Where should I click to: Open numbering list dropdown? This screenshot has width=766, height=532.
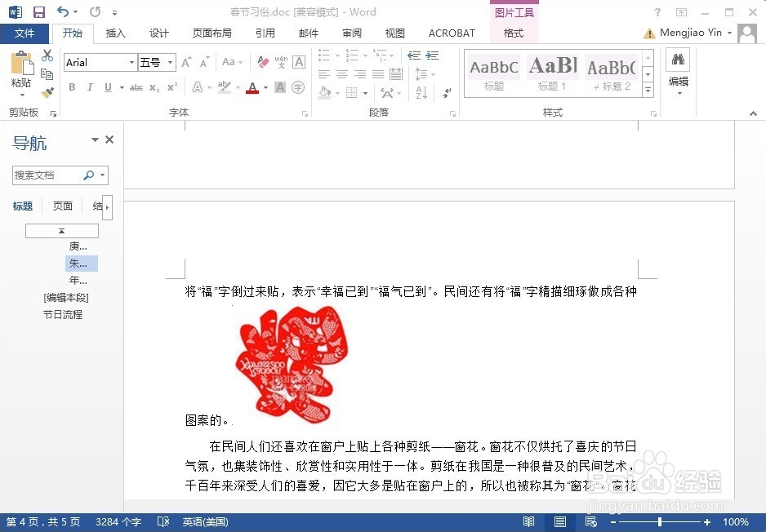[x=364, y=55]
